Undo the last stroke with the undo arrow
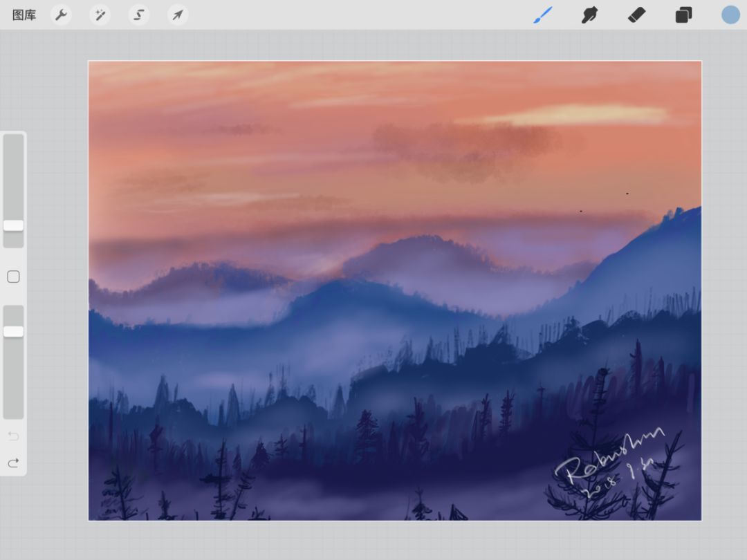Screen dimensions: 747x560 pyautogui.click(x=13, y=436)
